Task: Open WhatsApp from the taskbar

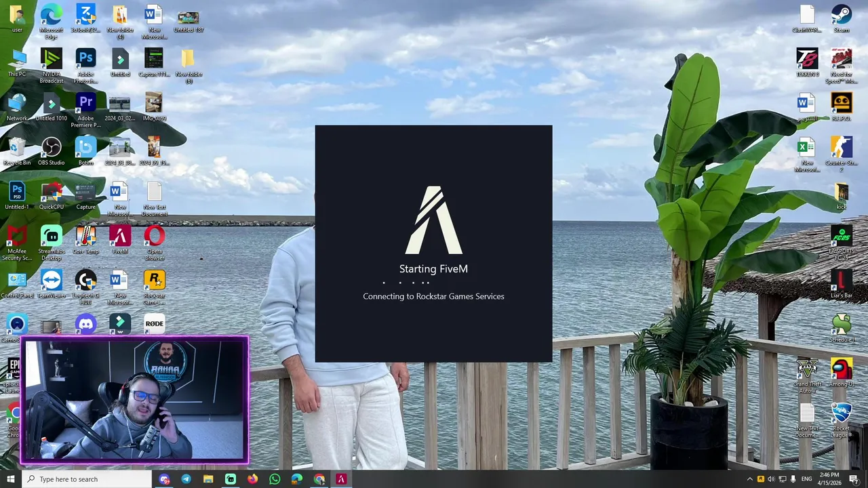Action: 275,479
